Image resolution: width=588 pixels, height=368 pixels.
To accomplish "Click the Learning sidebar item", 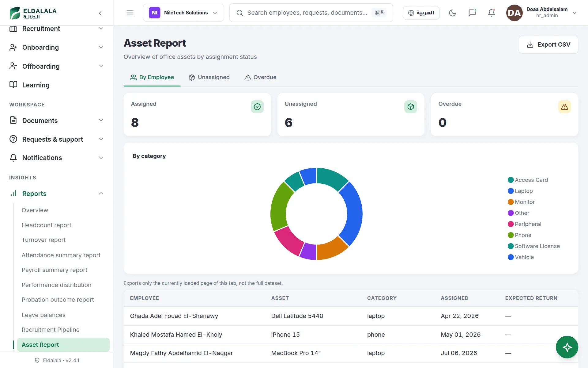I will coord(57,85).
